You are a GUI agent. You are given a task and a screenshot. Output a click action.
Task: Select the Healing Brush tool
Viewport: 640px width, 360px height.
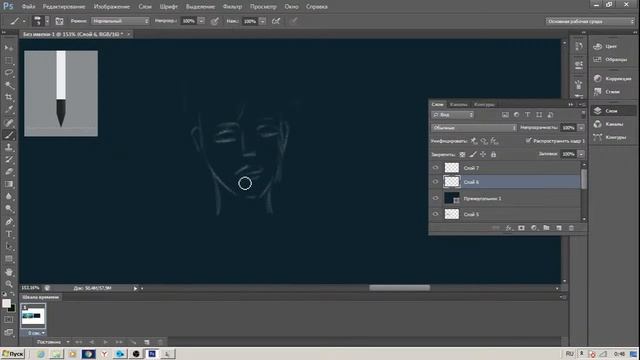(9, 122)
